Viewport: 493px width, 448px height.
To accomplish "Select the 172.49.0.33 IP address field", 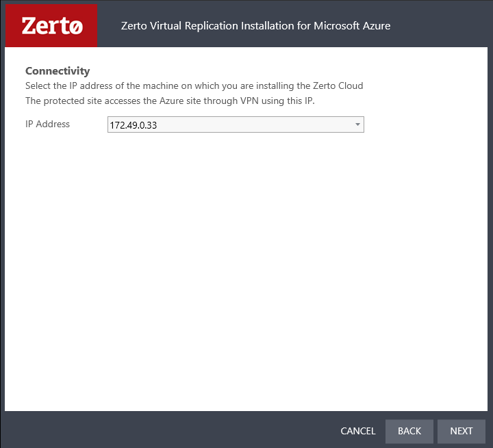I will 236,124.
